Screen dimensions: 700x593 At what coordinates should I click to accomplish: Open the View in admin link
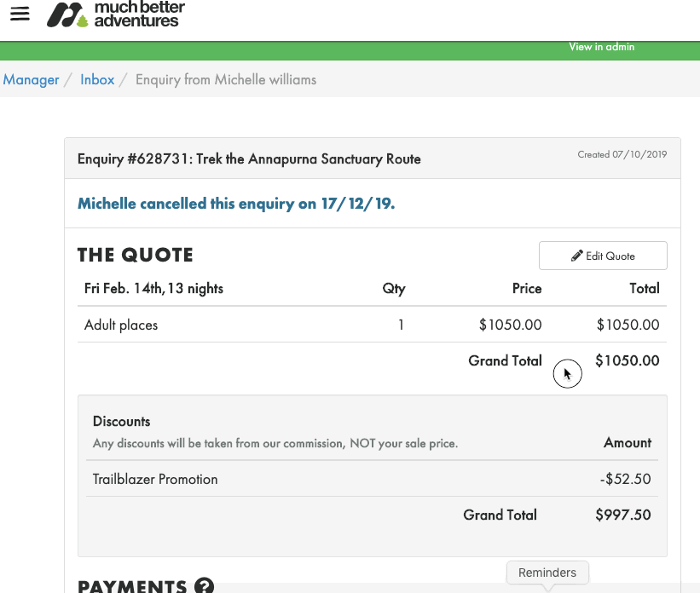point(602,47)
